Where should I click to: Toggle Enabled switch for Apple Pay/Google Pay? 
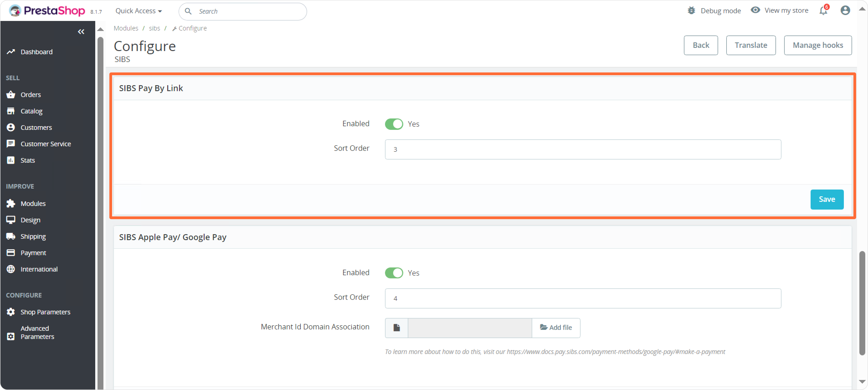tap(394, 273)
